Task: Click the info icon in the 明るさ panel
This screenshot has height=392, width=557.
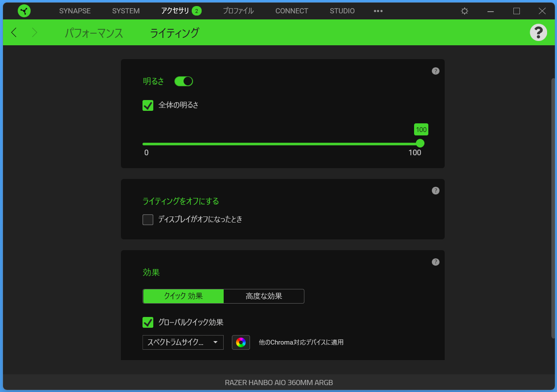Action: (436, 71)
